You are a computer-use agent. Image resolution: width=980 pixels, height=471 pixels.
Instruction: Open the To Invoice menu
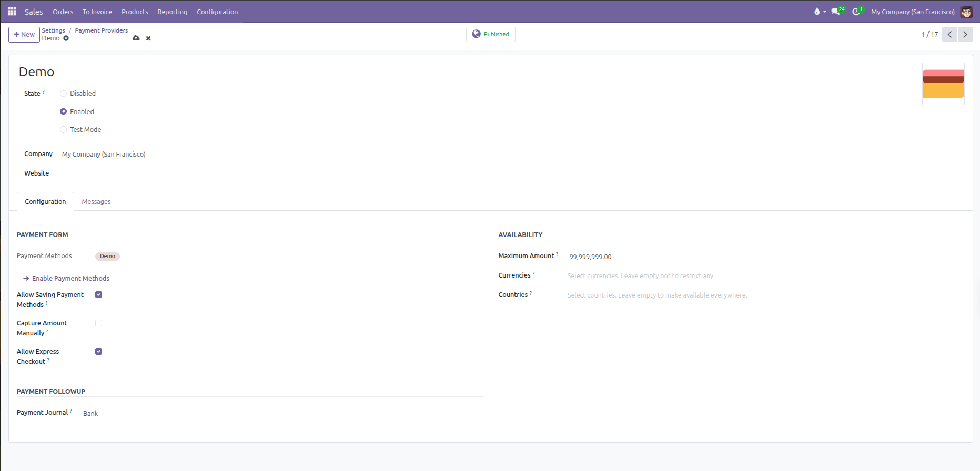(97, 12)
